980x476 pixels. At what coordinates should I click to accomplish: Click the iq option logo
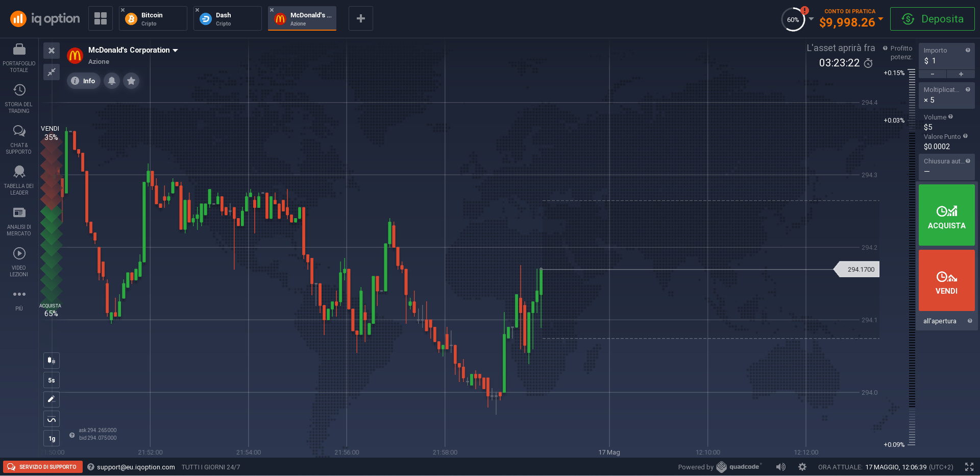coord(45,19)
